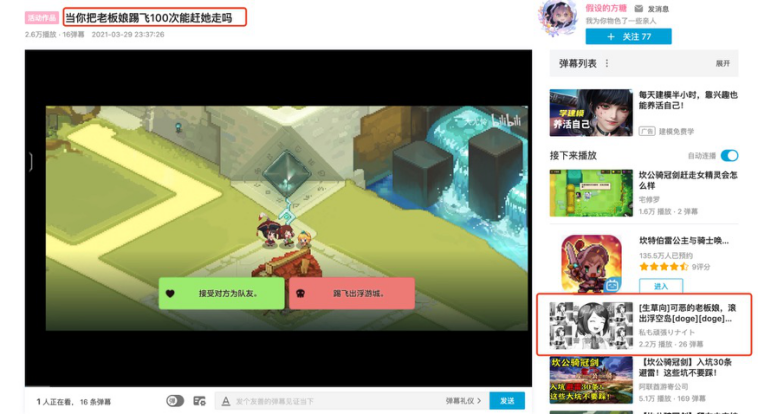
Task: Open title 坎公骑冠剑赶走女精灵会怎么样
Action: (x=688, y=180)
